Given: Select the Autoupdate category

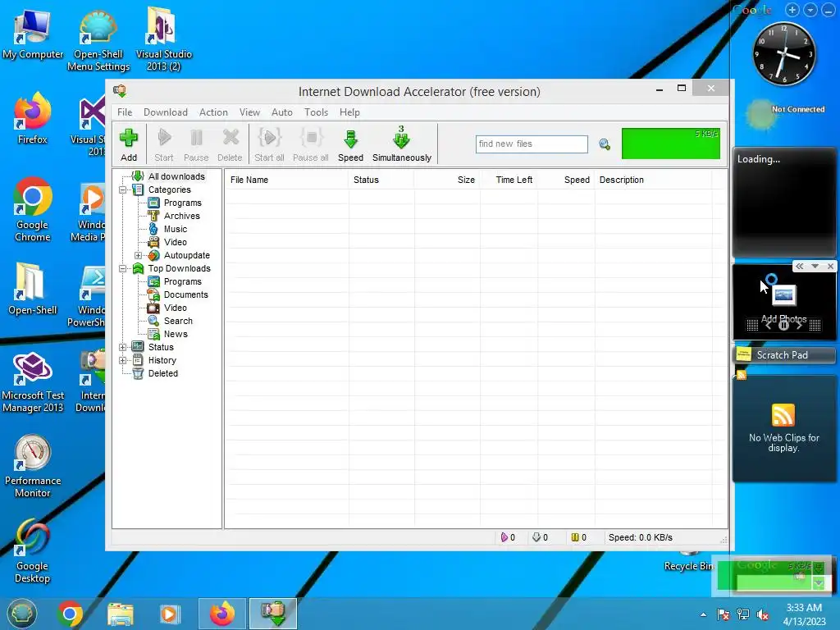Looking at the screenshot, I should tap(187, 256).
